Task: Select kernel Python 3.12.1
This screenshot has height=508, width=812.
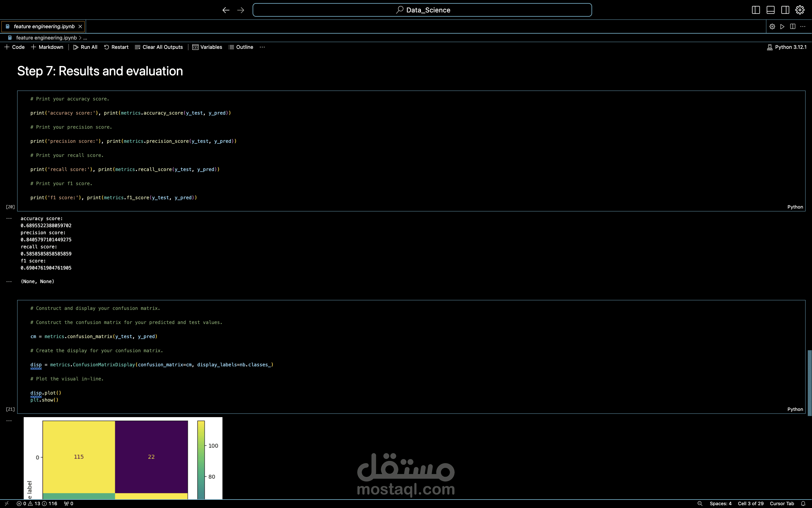Action: click(x=787, y=47)
